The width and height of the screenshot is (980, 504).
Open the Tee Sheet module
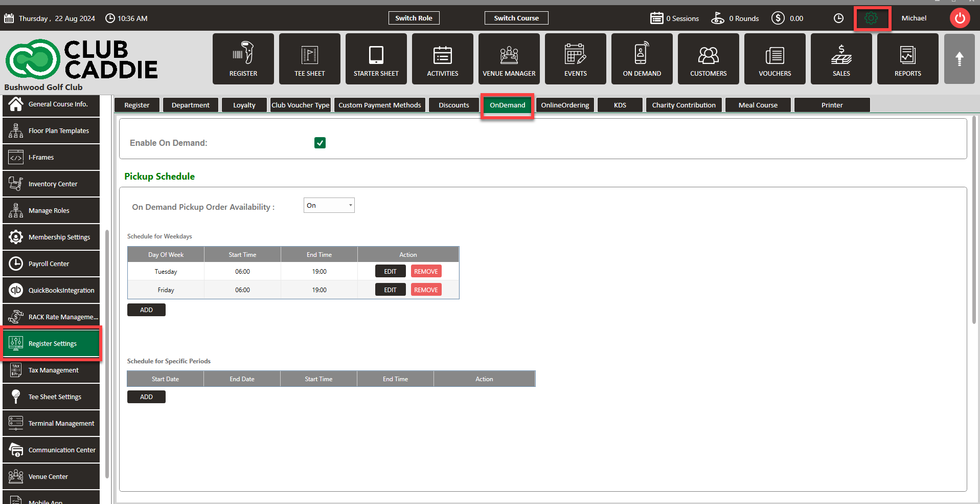click(310, 59)
